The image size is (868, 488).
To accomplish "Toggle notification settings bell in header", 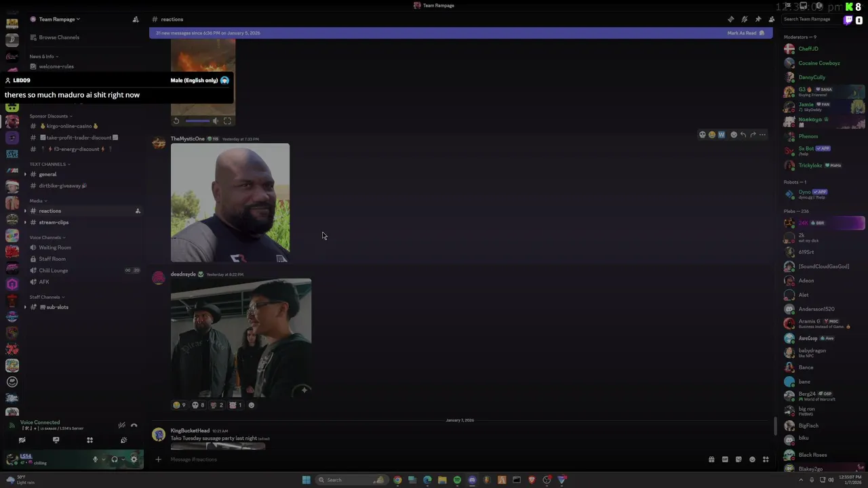I will tap(744, 19).
